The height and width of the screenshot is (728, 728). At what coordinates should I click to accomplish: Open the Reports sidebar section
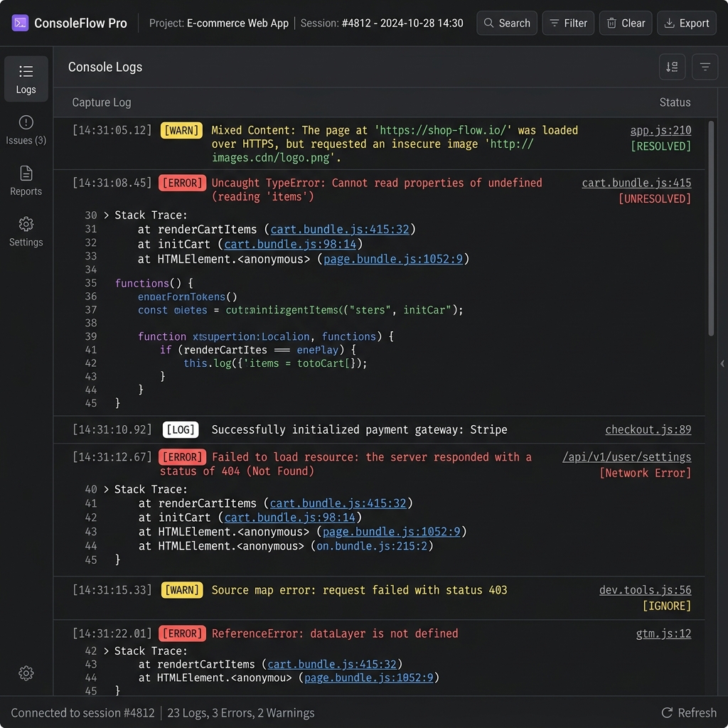pyautogui.click(x=26, y=181)
